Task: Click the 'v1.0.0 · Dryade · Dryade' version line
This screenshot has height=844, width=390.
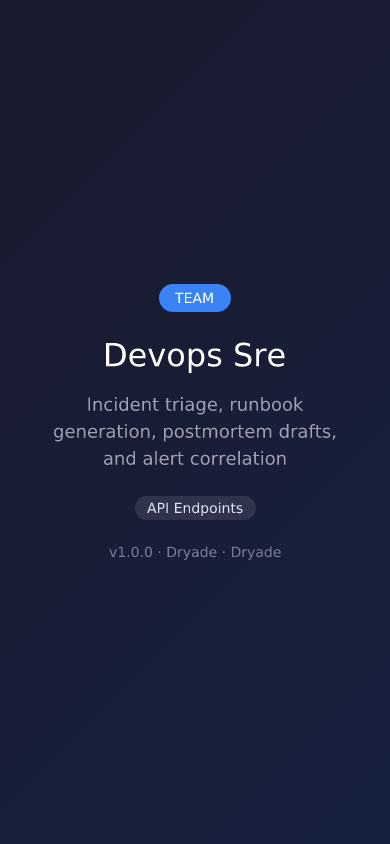Action: (x=195, y=552)
